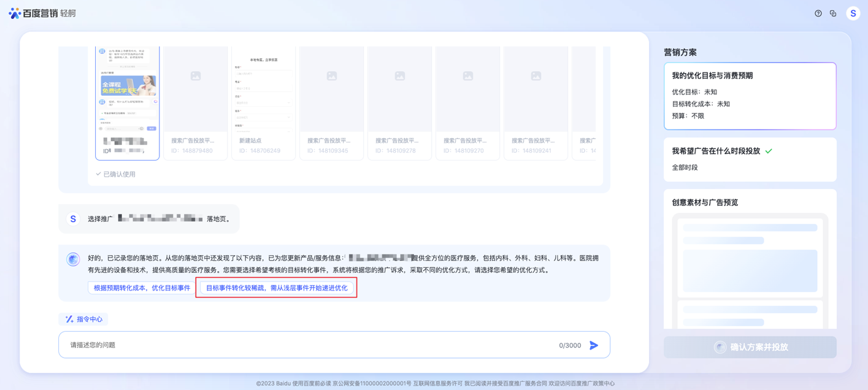868x390 pixels.
Task: Open 我的优化目标与消费预期 card
Action: tap(750, 96)
